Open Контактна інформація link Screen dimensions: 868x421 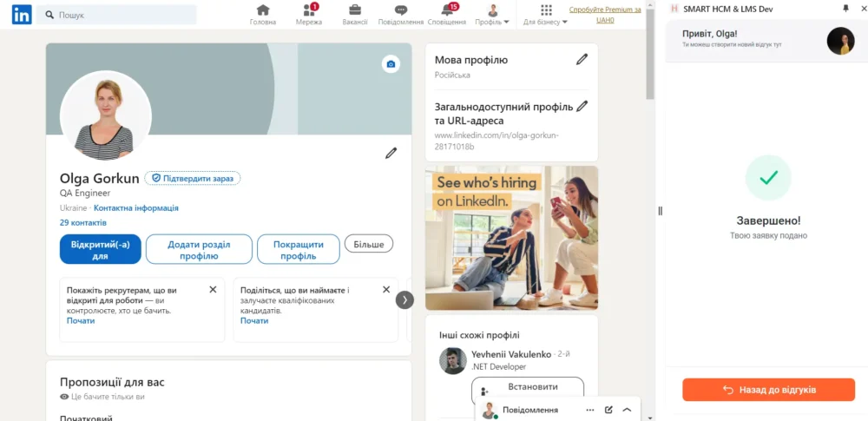click(136, 208)
